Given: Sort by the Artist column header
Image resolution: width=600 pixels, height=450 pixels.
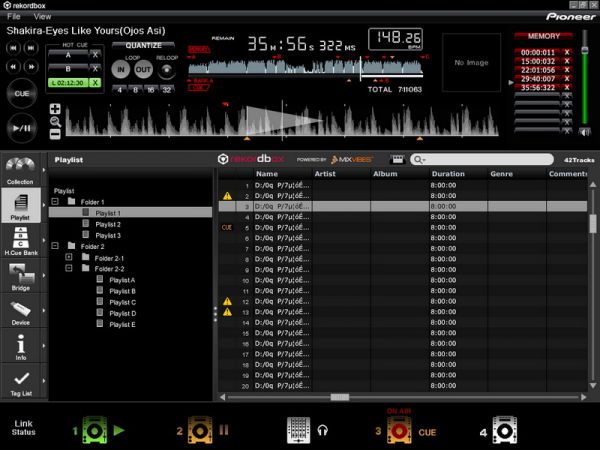Looking at the screenshot, I should point(341,174).
